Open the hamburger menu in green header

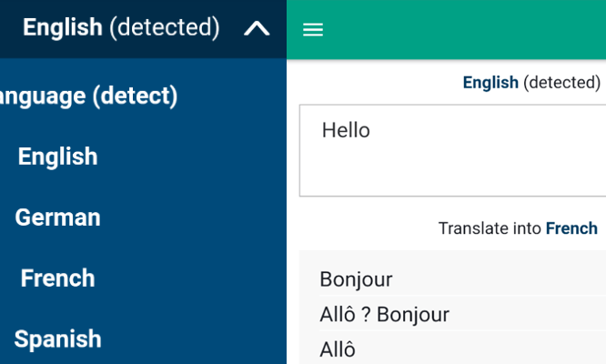(x=313, y=30)
